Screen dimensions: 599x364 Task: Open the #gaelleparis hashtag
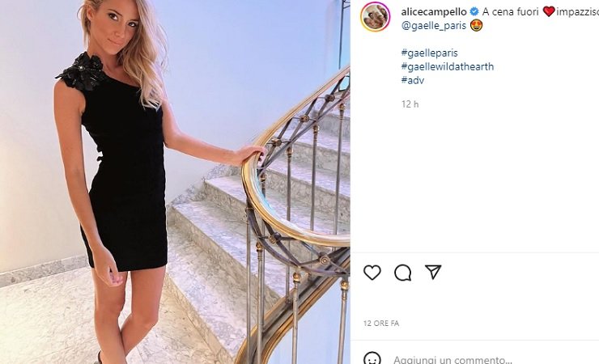click(x=429, y=53)
